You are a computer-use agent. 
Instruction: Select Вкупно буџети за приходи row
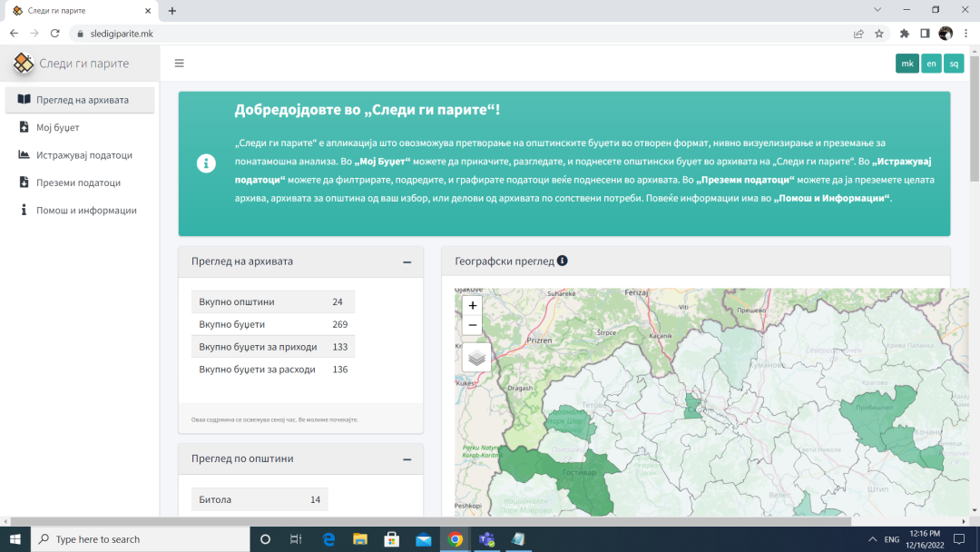click(x=273, y=347)
